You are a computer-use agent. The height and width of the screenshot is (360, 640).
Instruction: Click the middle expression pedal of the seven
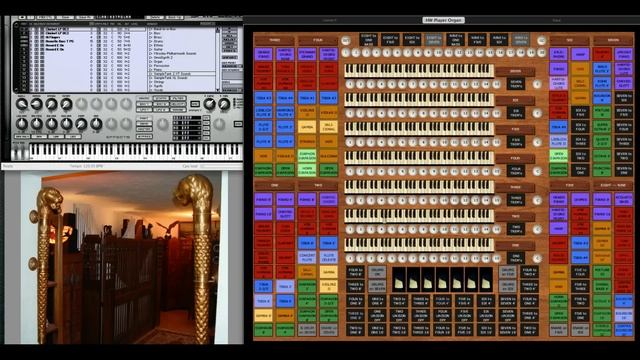tap(442, 280)
